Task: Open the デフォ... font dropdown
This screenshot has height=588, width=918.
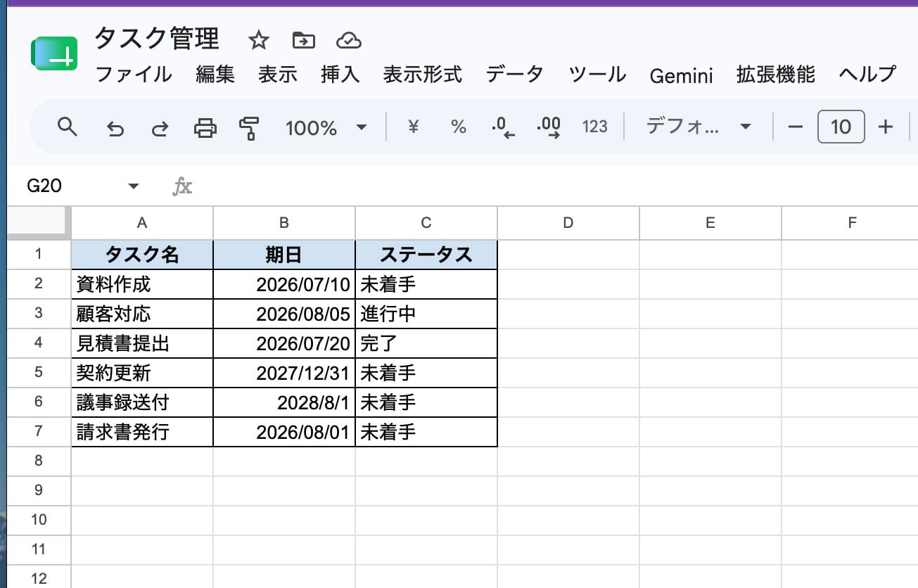Action: point(698,127)
